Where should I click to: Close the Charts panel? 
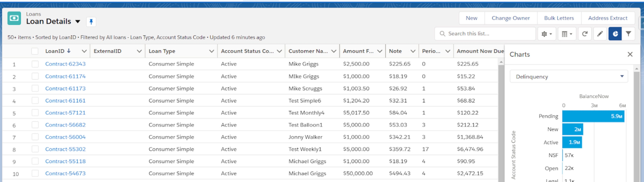click(630, 54)
